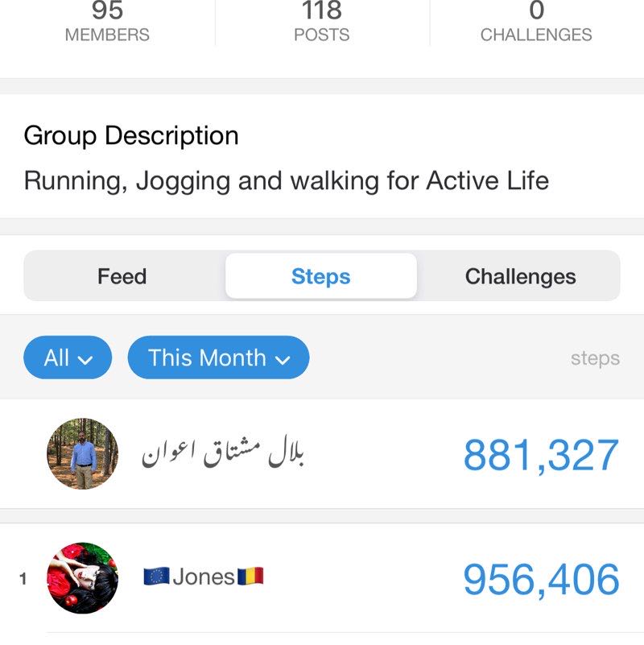Switch to the Feed tab
The image size is (644, 645).
pos(122,276)
